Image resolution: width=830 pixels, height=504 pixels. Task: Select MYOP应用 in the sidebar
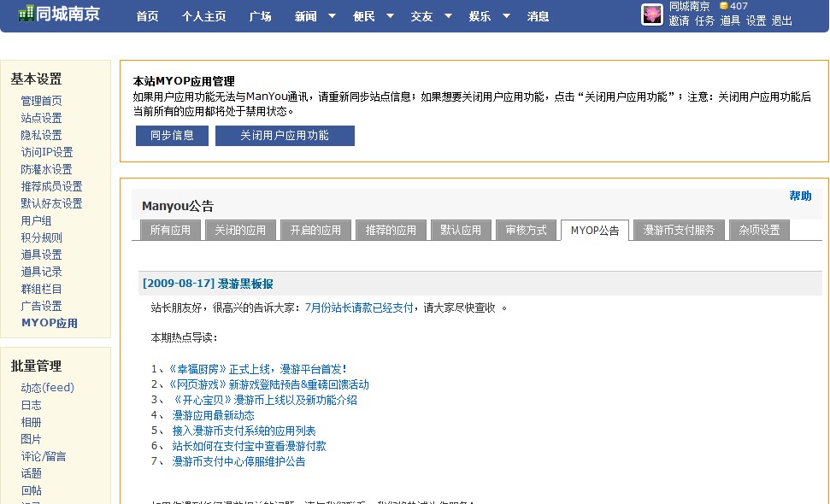[x=50, y=323]
